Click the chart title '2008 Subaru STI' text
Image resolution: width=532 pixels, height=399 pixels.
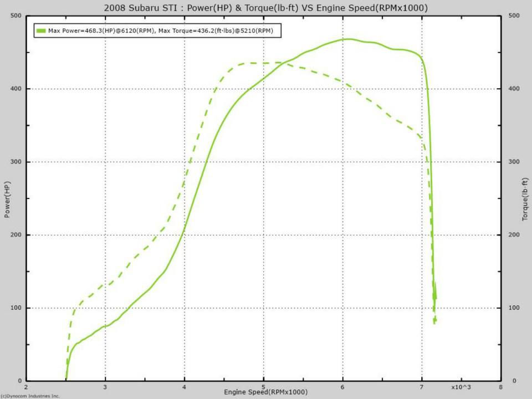point(140,8)
